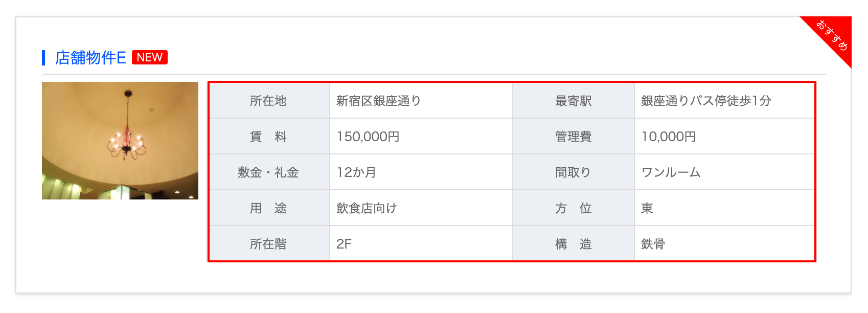Click the 東 direction value
Screen dimensions: 868x313
pos(647,208)
